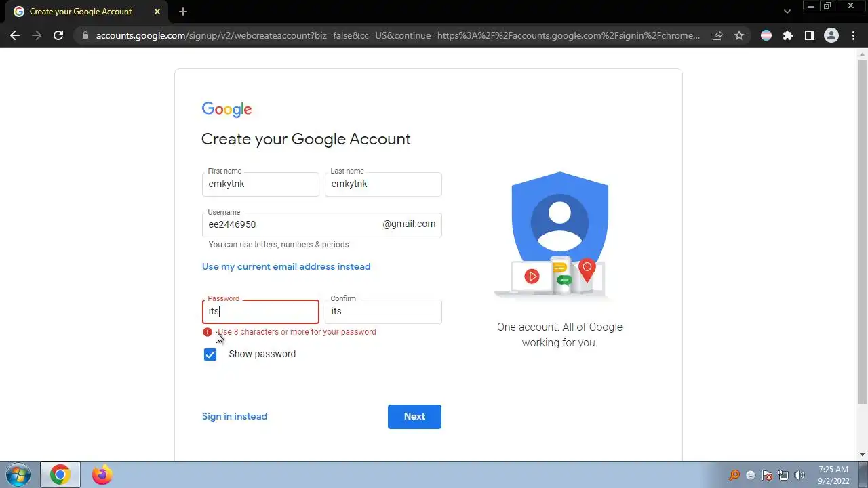This screenshot has width=868, height=488.
Task: Focus the First name field
Action: point(260,184)
